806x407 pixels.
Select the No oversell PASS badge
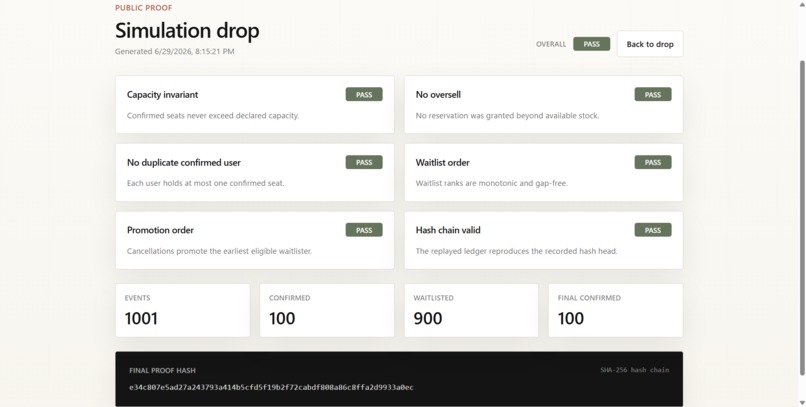pos(653,95)
